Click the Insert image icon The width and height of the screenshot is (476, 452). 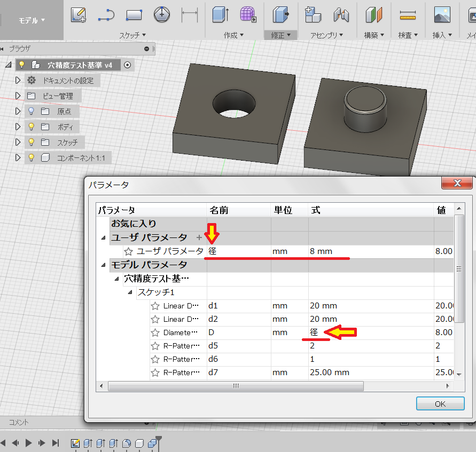click(442, 14)
